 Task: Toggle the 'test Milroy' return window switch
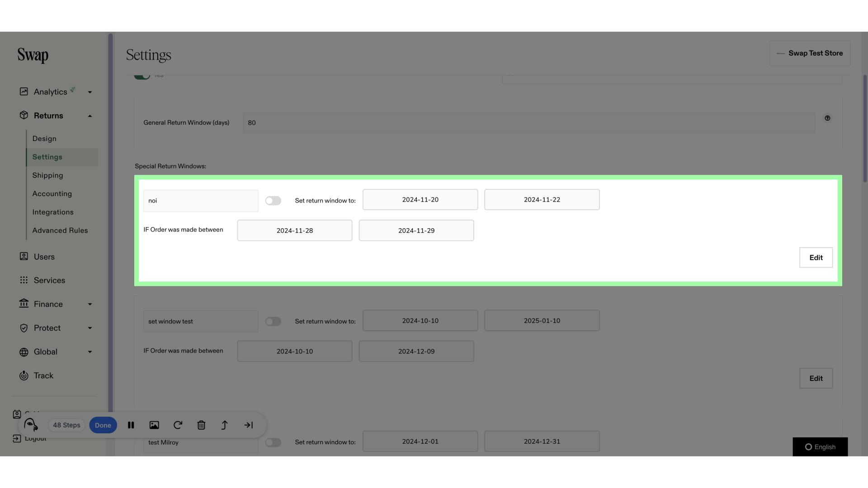pyautogui.click(x=273, y=441)
